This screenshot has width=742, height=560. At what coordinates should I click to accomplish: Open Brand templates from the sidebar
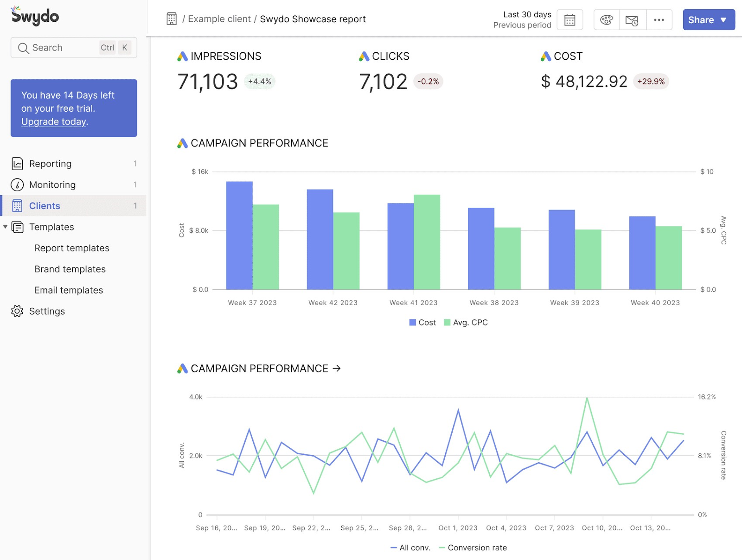[70, 269]
